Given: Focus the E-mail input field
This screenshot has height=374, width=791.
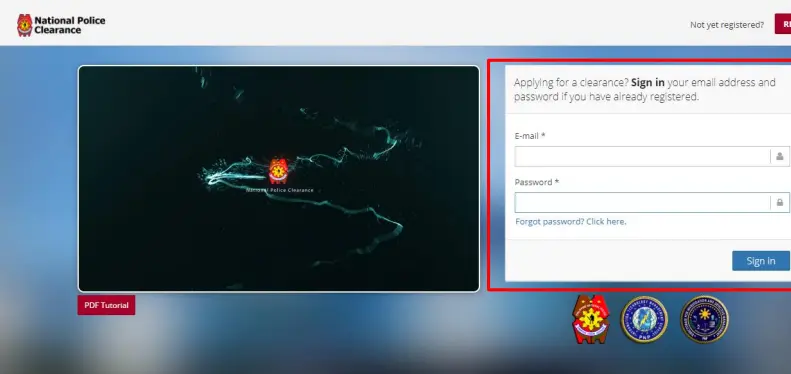Looking at the screenshot, I should [652, 156].
